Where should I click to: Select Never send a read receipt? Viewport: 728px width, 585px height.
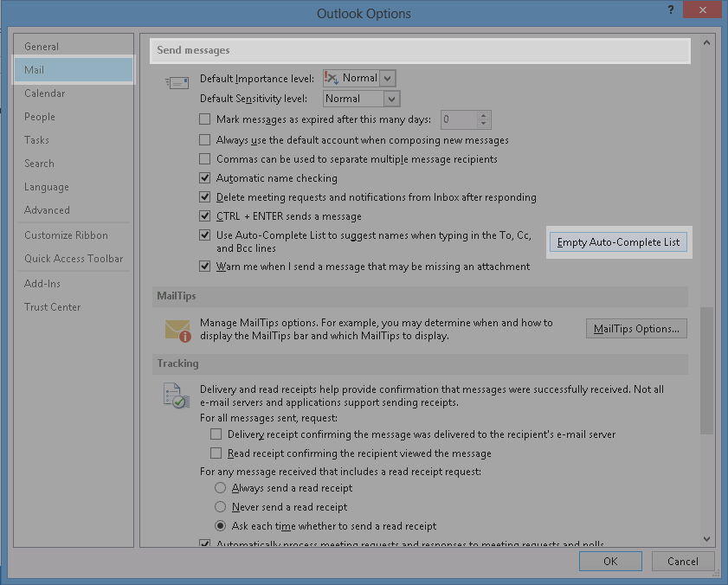tap(220, 506)
